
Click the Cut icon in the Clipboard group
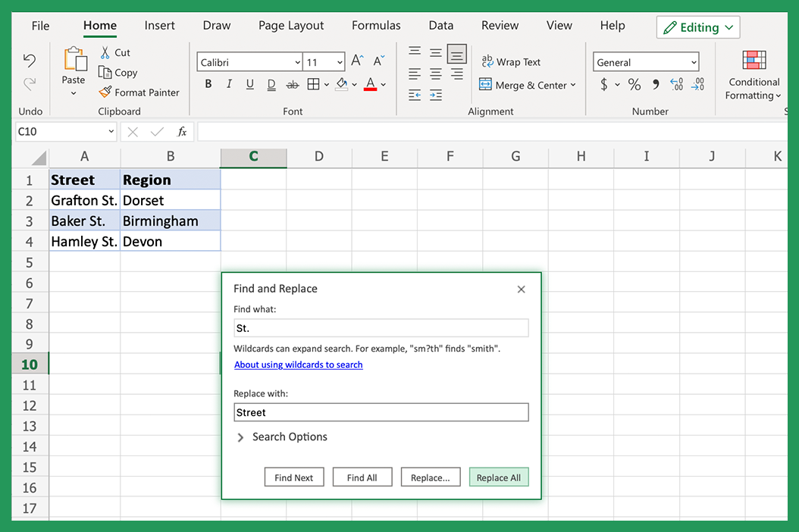tap(107, 52)
